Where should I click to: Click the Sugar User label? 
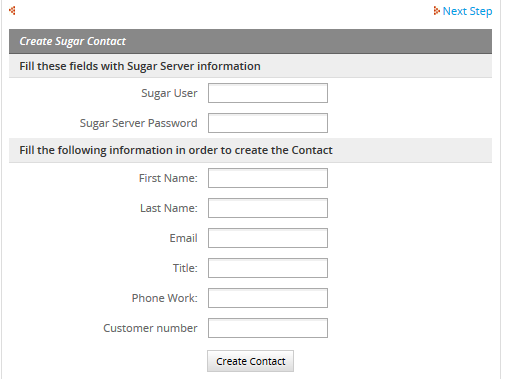pyautogui.click(x=169, y=93)
